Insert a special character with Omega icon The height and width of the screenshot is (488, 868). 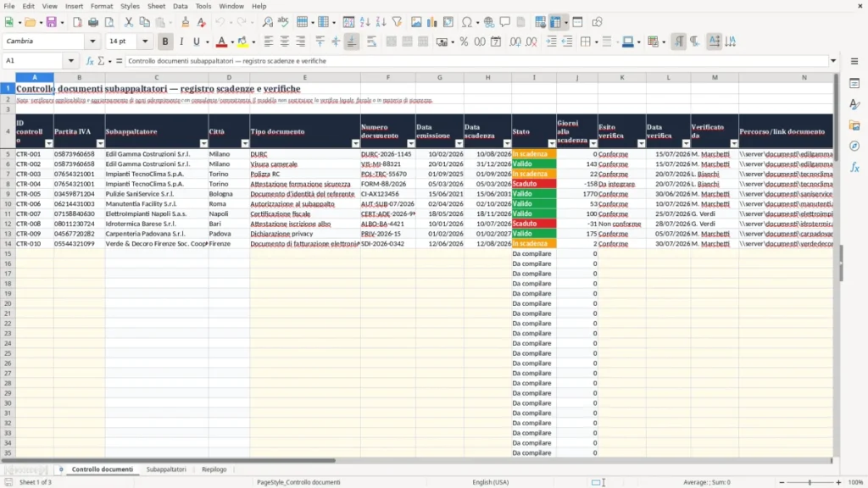click(x=467, y=22)
